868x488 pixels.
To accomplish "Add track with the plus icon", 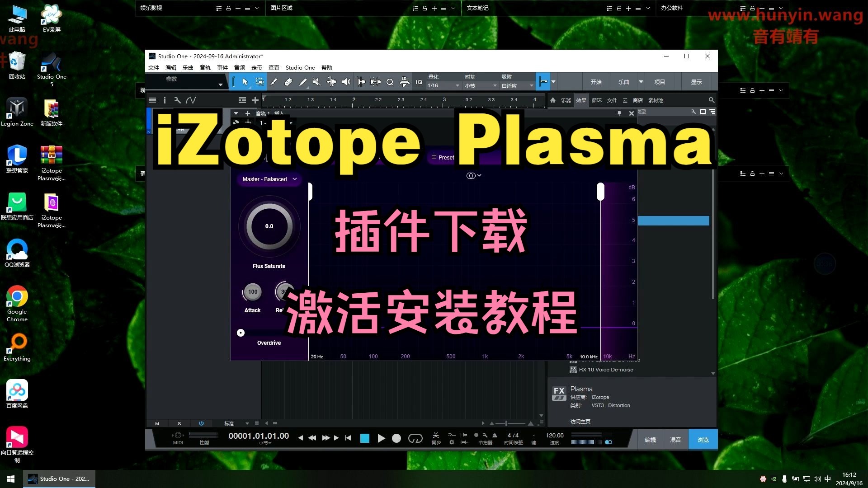I will (x=255, y=100).
